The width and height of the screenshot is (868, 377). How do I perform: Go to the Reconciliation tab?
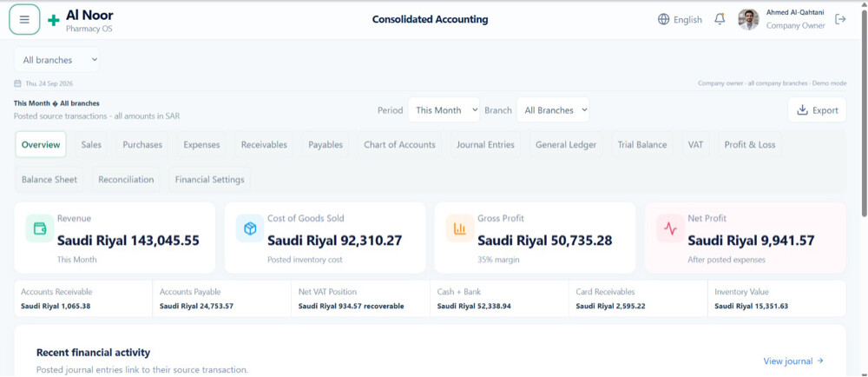pos(126,179)
